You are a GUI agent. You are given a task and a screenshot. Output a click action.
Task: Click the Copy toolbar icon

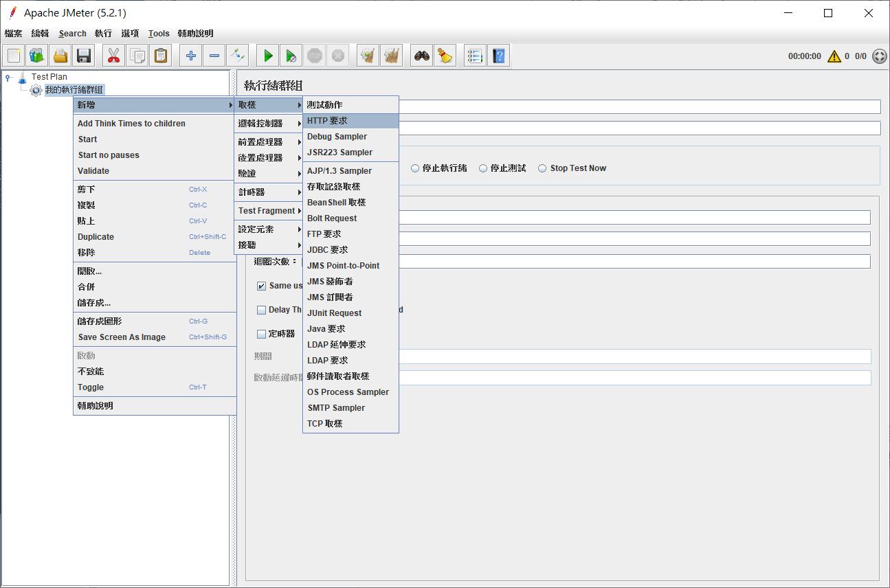[x=137, y=56]
